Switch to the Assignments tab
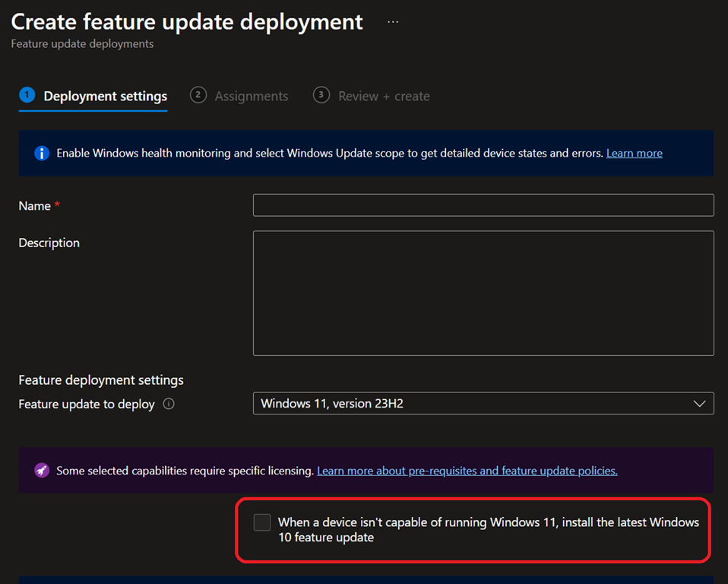 click(x=251, y=97)
